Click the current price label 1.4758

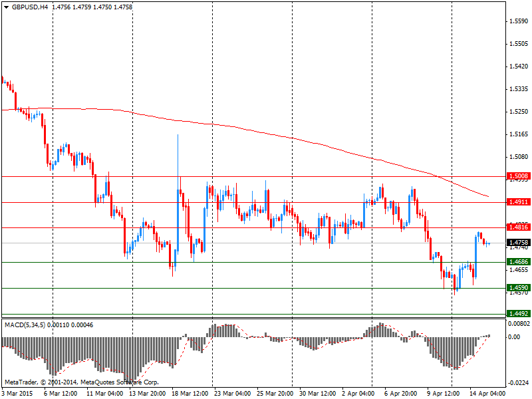point(519,243)
